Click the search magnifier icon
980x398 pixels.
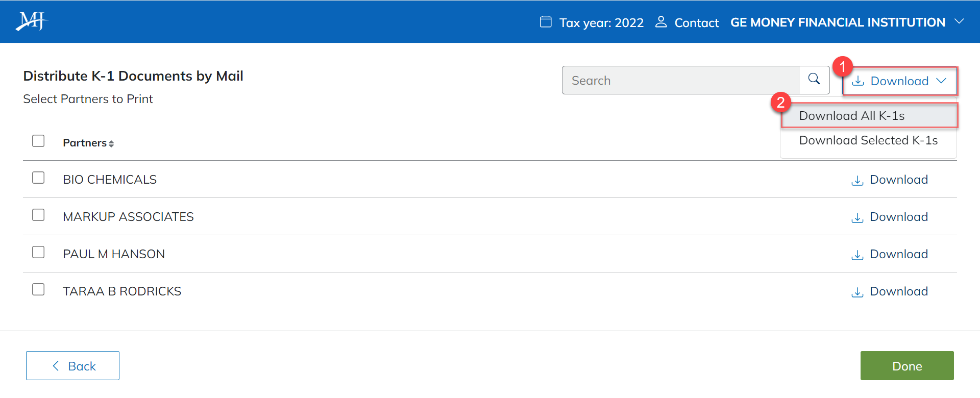(x=814, y=80)
